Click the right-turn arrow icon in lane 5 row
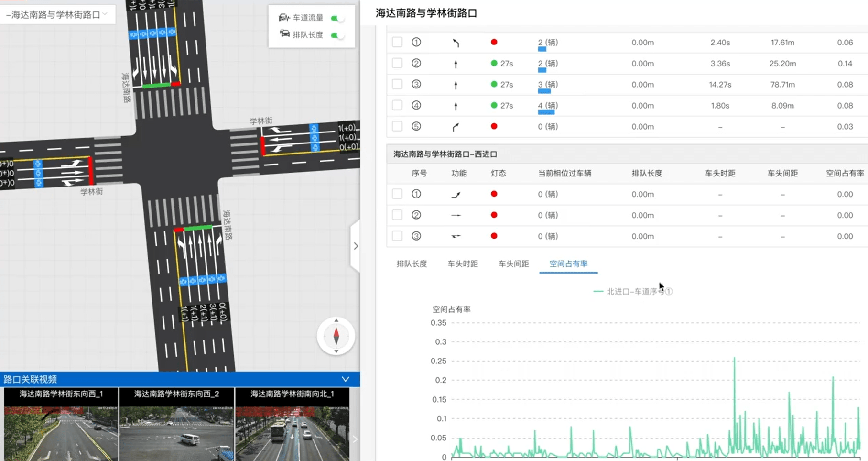 456,127
